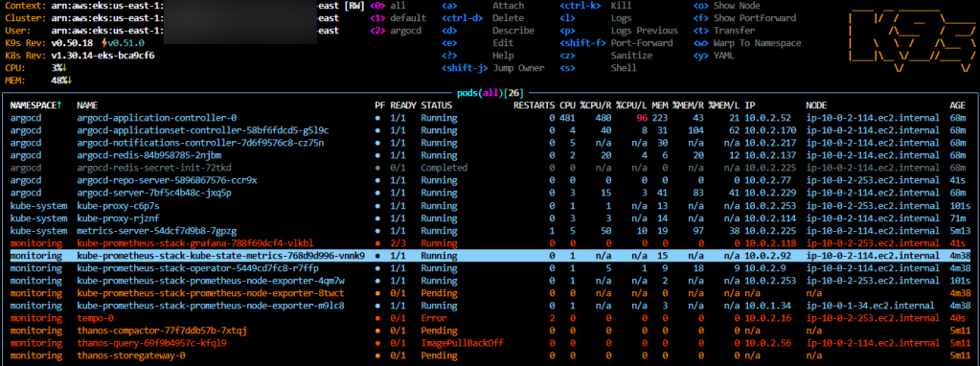Select the thanos-compactor-77f7ddb57b-7xtqj pod
This screenshot has width=980, height=366.
pyautogui.click(x=490, y=331)
